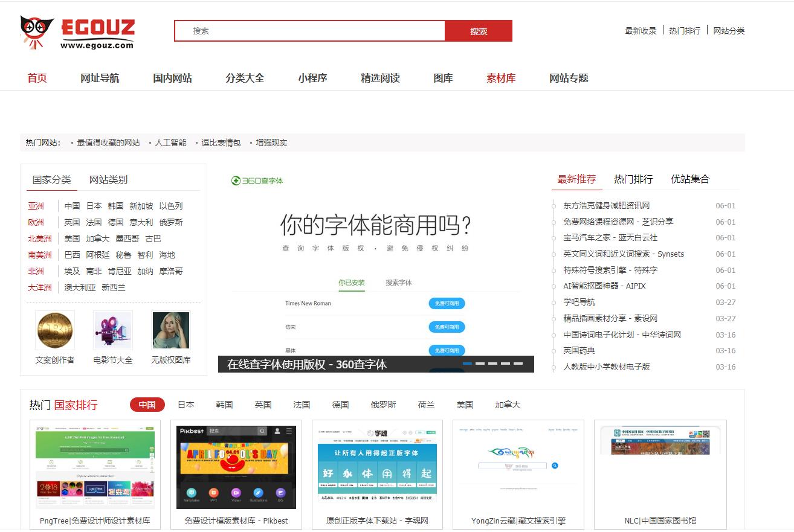Click the red 搜索 search button
The height and width of the screenshot is (532, 794).
pos(479,31)
